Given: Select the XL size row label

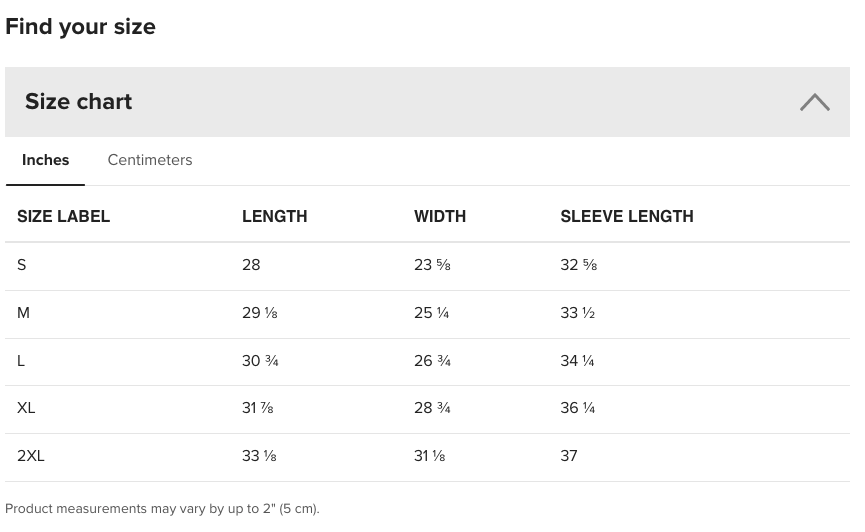Looking at the screenshot, I should [26, 408].
